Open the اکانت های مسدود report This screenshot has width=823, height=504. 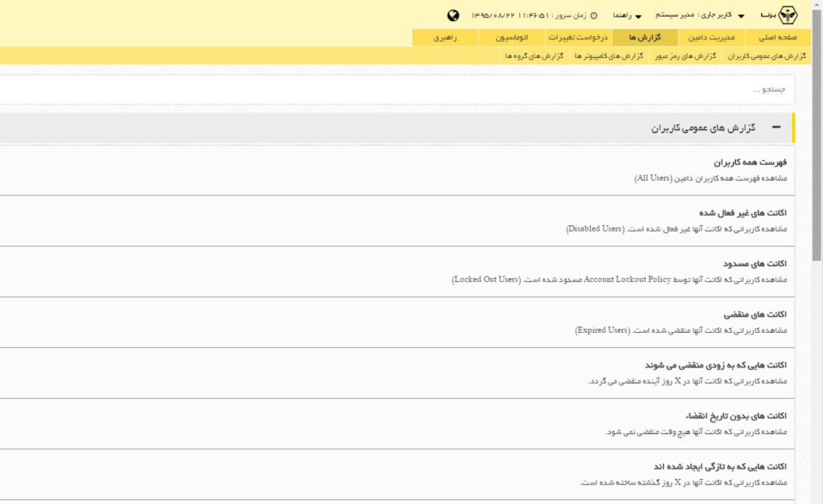point(755,264)
